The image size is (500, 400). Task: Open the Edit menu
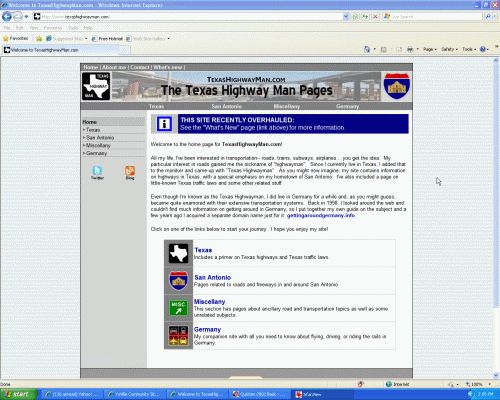[20, 28]
